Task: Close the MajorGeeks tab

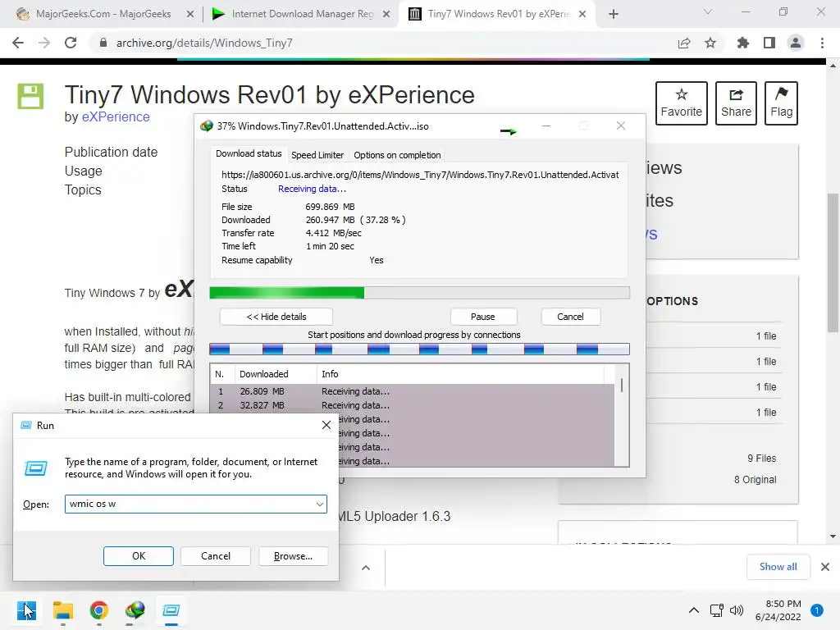Action: tap(190, 14)
